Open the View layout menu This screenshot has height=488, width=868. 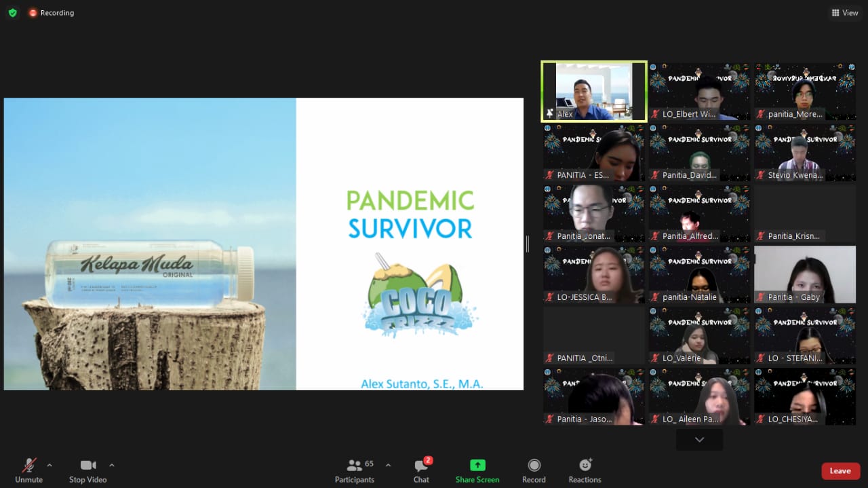tap(845, 13)
